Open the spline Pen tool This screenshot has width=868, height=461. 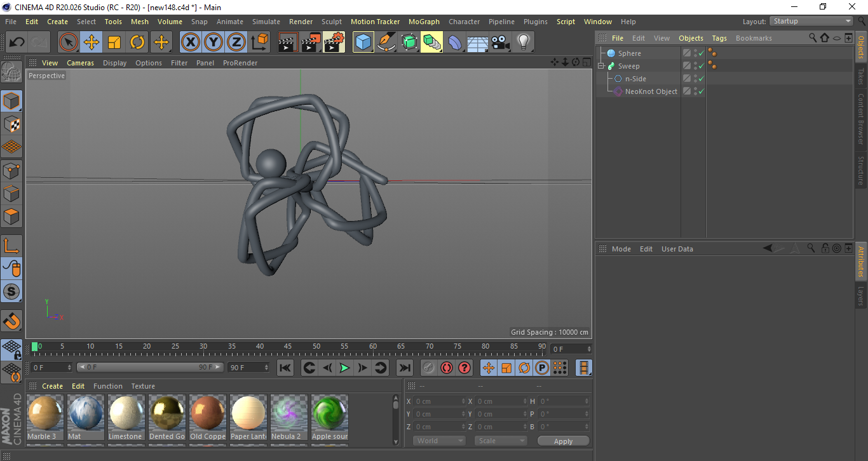386,43
